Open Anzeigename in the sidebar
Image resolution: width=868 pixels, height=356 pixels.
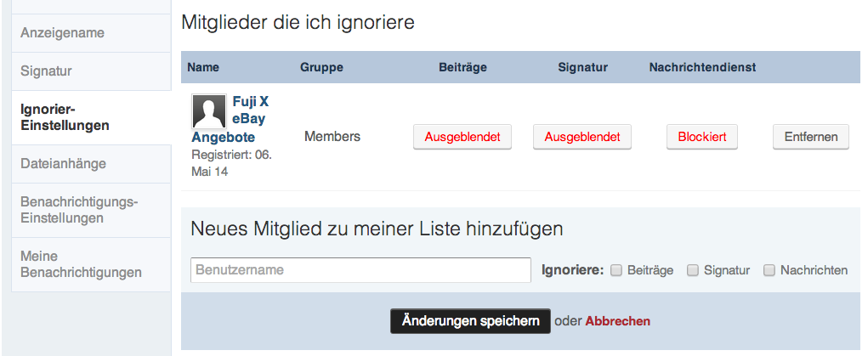63,33
